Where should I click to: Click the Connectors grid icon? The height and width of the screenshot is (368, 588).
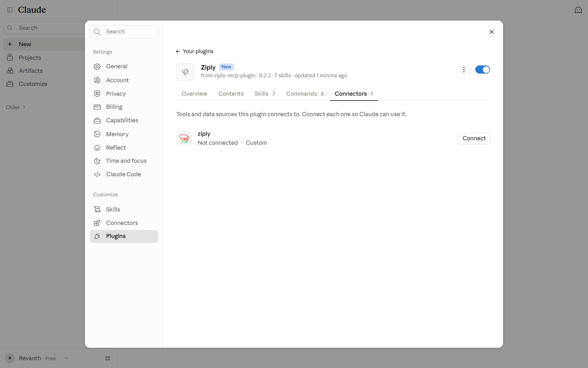pyautogui.click(x=97, y=223)
